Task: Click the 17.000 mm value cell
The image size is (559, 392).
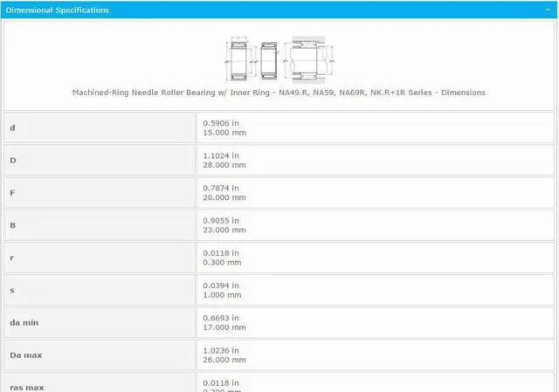Action: click(224, 327)
